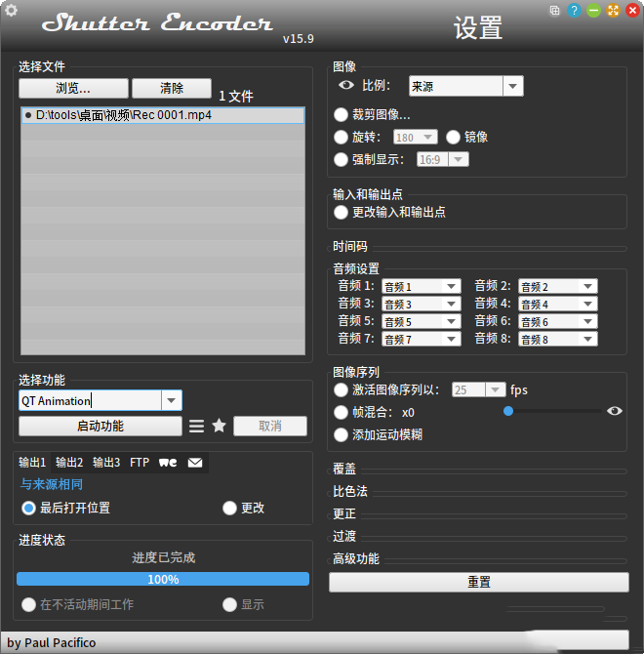Click the orange fullscreen icon
Screen dimensions: 644x654
pyautogui.click(x=613, y=11)
